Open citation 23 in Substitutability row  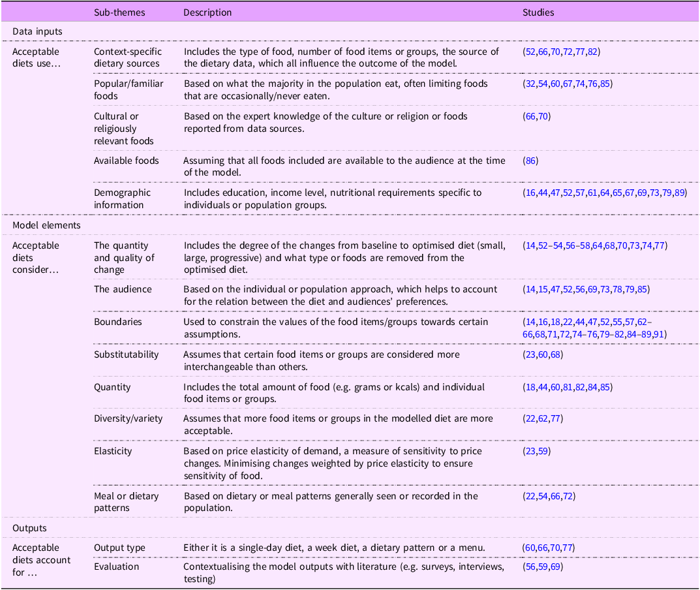[530, 354]
